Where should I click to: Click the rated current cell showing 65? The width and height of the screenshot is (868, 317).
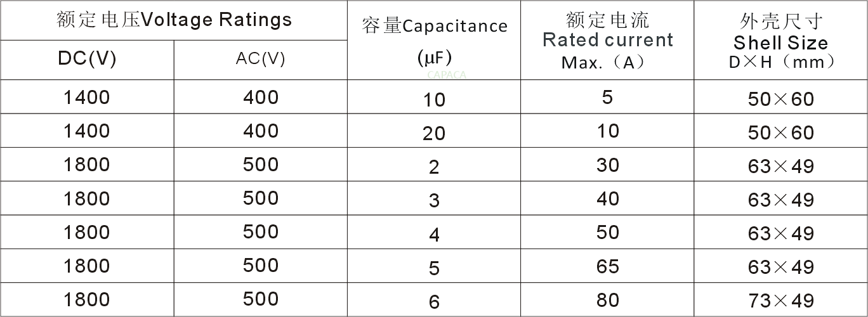607,266
